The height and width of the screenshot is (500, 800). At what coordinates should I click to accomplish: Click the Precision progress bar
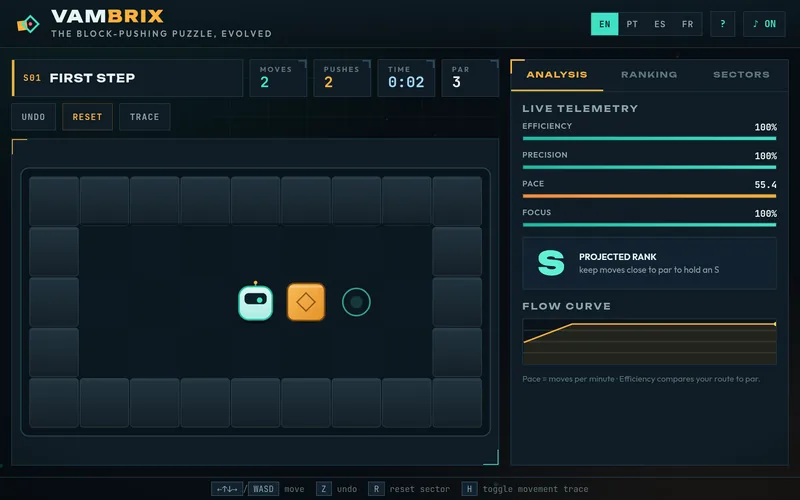pos(649,167)
